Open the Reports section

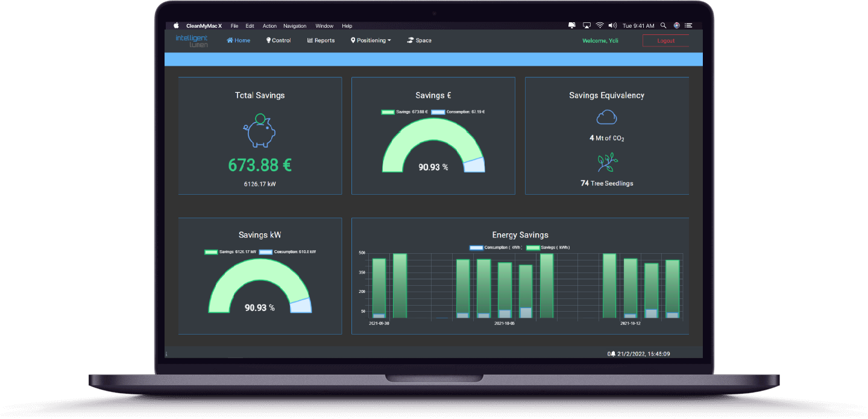point(321,40)
